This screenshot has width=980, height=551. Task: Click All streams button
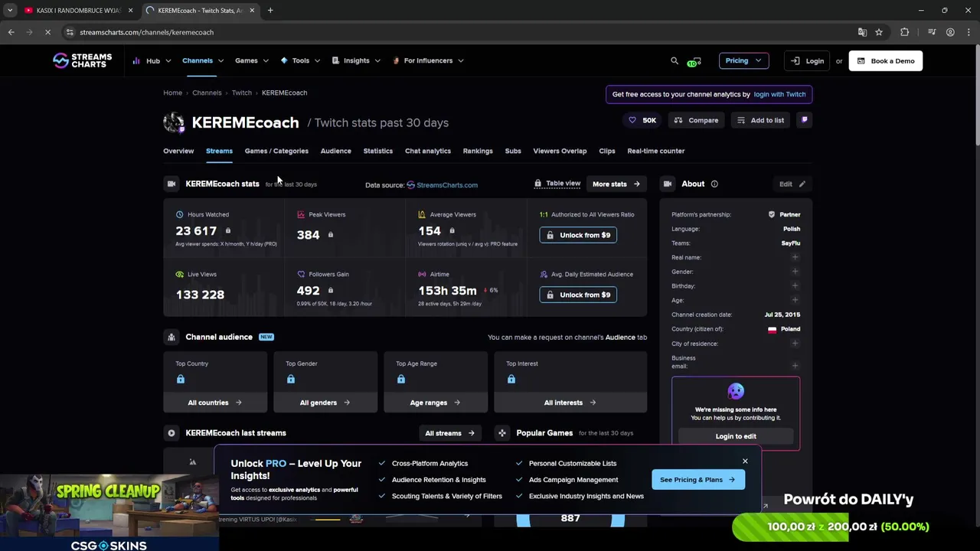coord(449,433)
